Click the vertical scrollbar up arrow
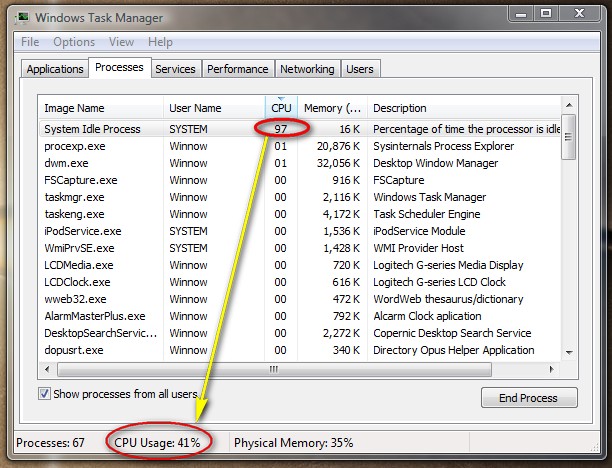The height and width of the screenshot is (468, 612). [569, 105]
